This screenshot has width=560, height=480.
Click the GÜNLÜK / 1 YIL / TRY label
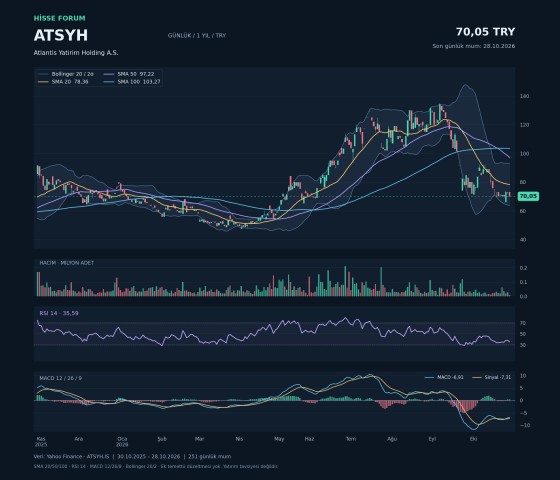tap(197, 35)
